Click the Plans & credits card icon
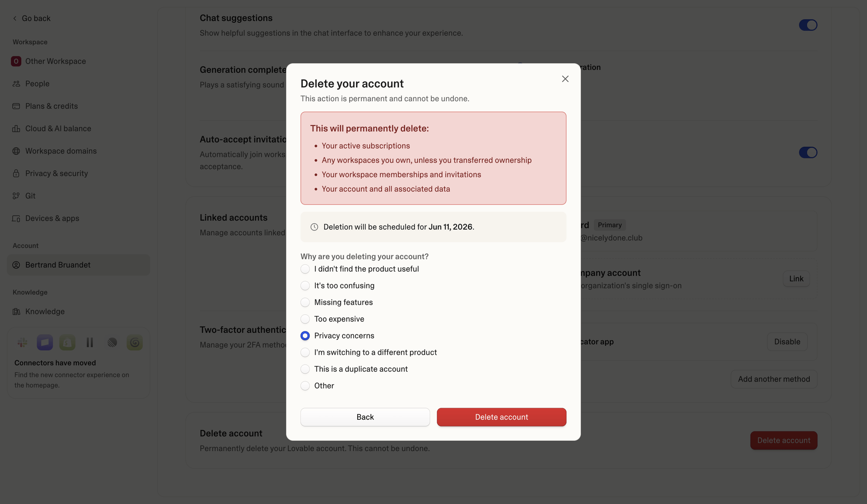Screen dimensions: 867x504 pos(16,106)
